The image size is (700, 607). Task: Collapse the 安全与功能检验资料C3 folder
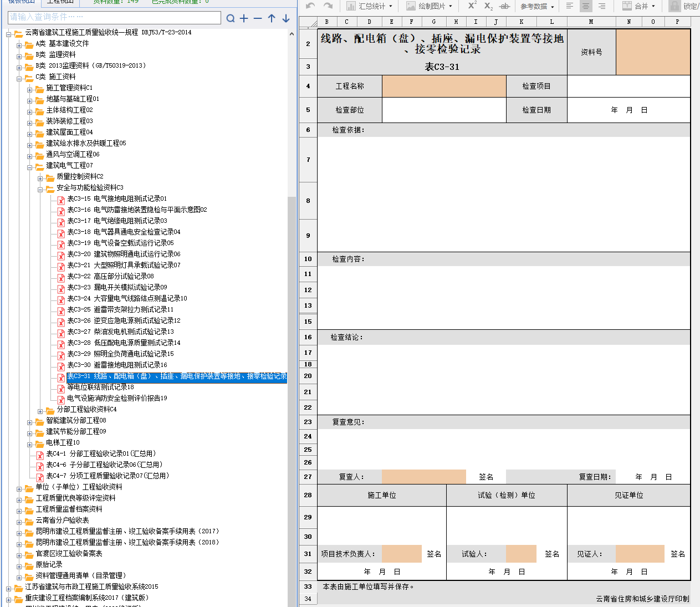tap(40, 189)
